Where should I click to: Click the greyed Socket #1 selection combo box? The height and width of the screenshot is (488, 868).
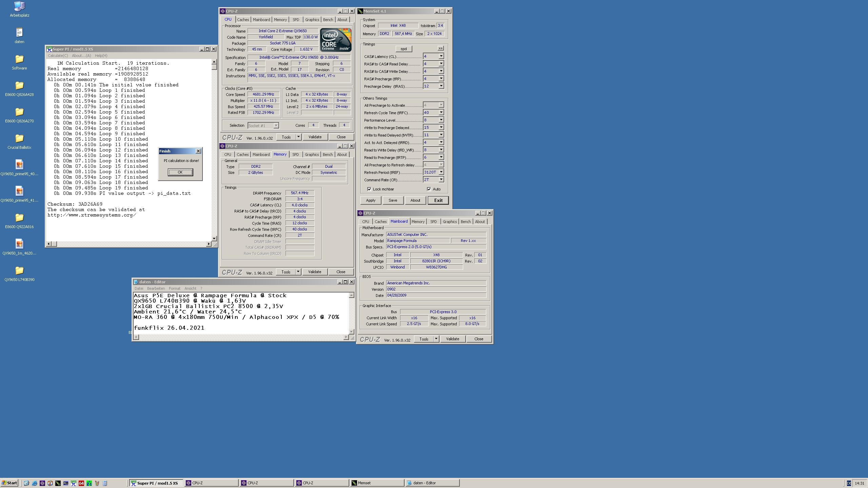tap(263, 126)
